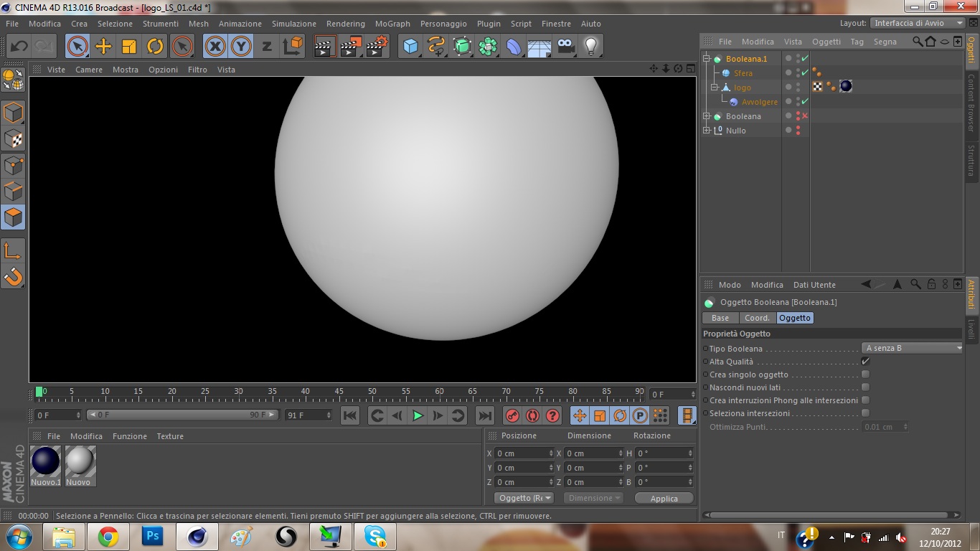Viewport: 980px width, 551px height.
Task: Expand the Nullo object in tree
Action: 707,131
